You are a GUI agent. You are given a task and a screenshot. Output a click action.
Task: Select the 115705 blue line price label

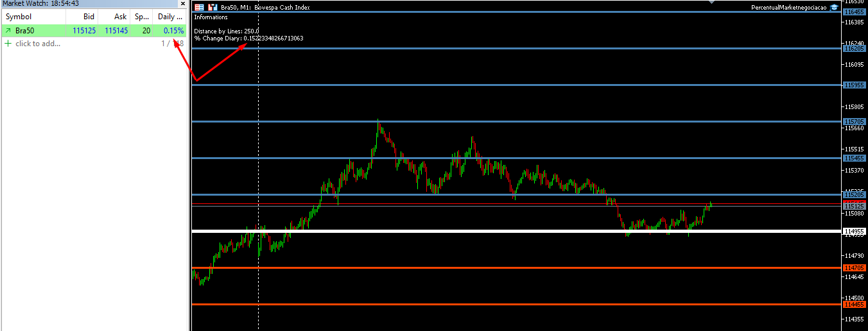855,121
